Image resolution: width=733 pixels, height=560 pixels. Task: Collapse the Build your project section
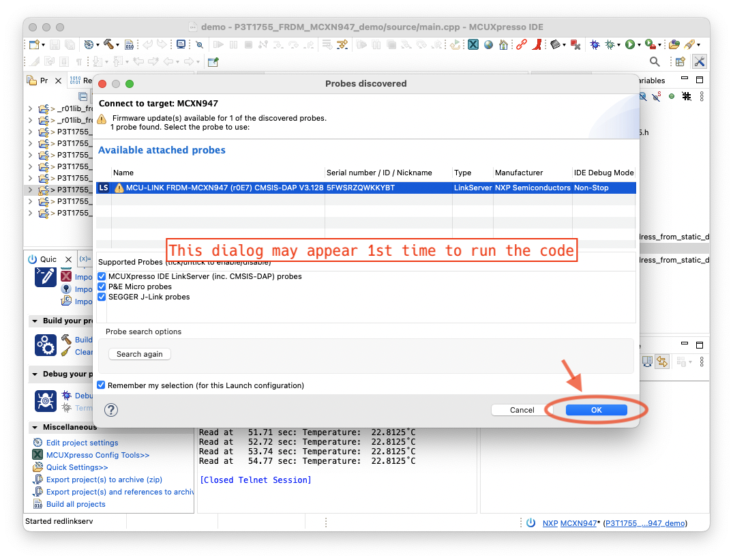tap(35, 321)
